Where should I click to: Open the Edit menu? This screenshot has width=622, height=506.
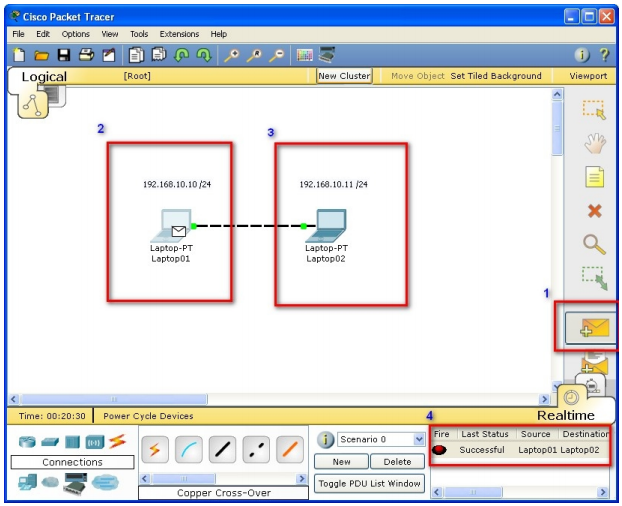point(43,34)
